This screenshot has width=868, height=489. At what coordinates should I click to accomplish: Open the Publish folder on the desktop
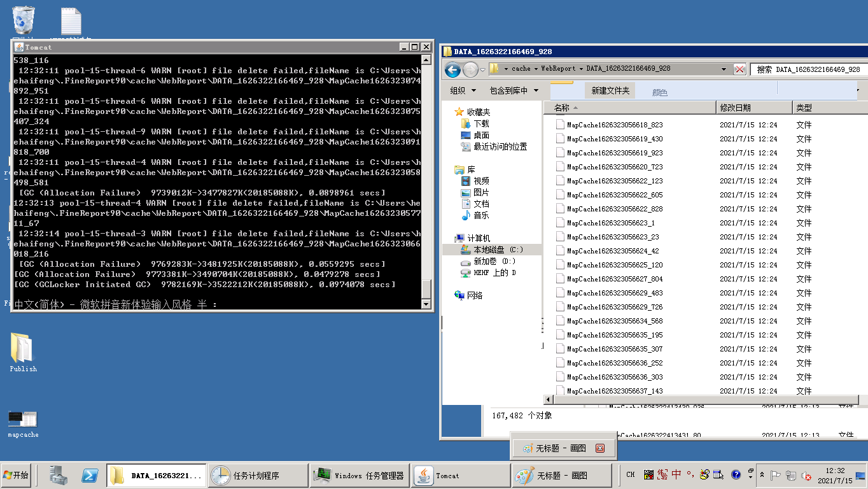[23, 352]
